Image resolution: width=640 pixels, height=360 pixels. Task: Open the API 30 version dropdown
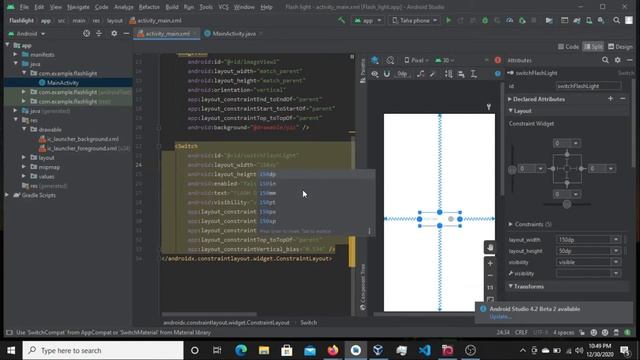[x=444, y=60]
